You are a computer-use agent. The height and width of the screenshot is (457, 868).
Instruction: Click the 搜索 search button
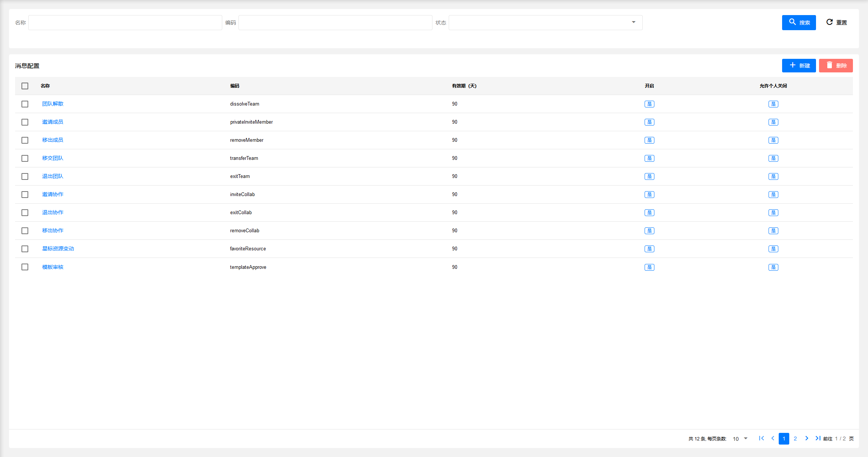pyautogui.click(x=799, y=23)
